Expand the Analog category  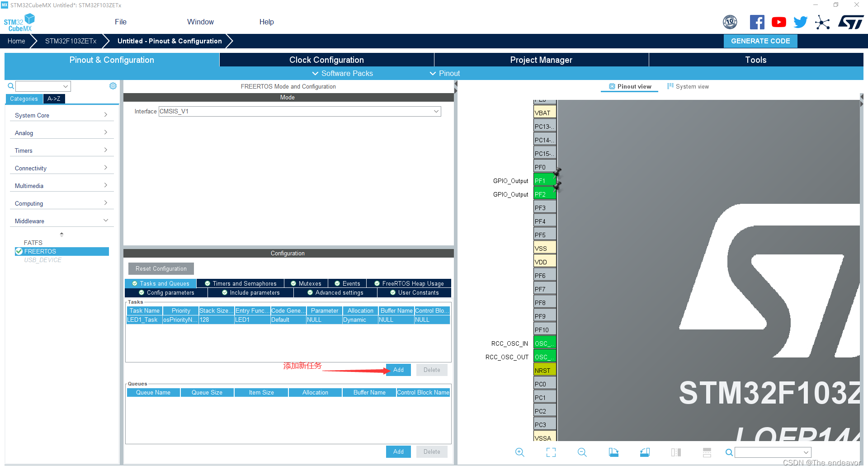click(x=61, y=133)
